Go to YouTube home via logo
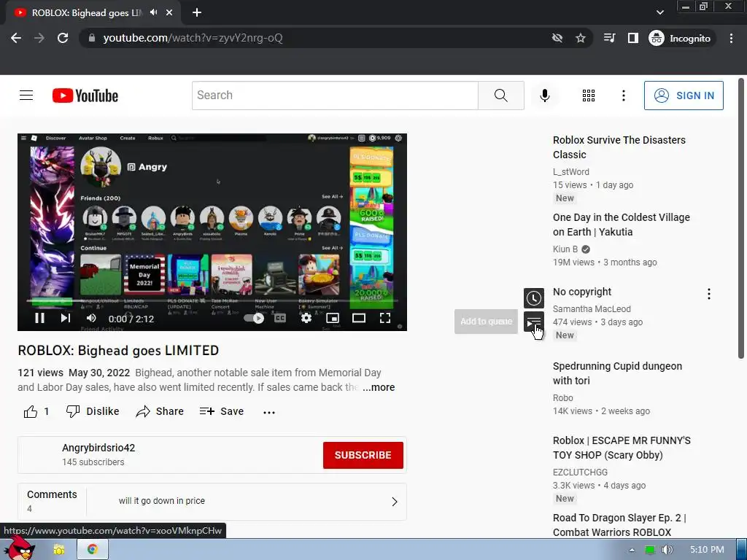The image size is (747, 560). pyautogui.click(x=85, y=96)
